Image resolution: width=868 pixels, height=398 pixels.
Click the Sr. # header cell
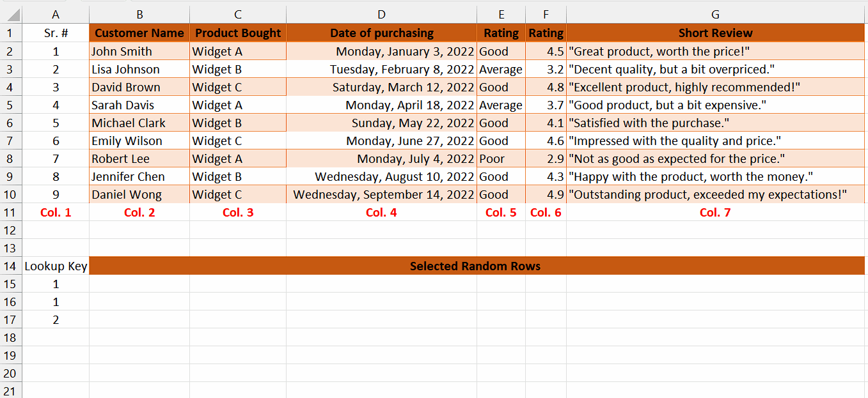point(56,33)
